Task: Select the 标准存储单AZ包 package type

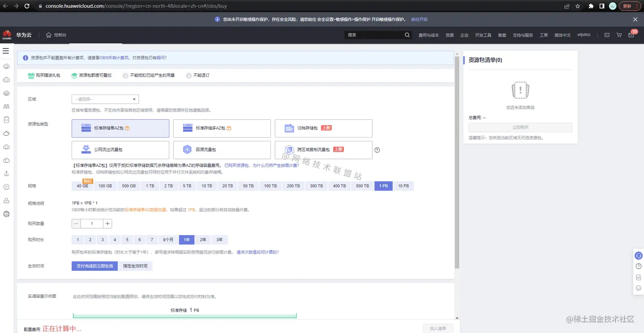Action: click(120, 128)
